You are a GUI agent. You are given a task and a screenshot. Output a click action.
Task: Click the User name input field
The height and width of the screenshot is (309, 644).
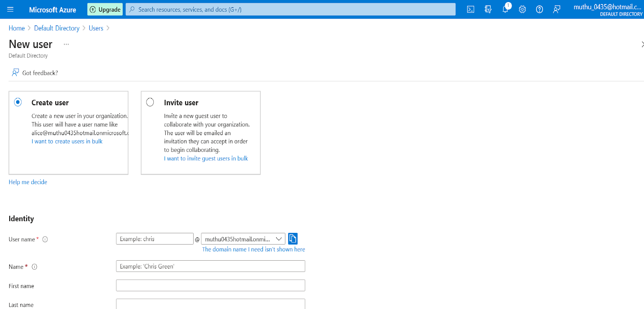point(155,239)
